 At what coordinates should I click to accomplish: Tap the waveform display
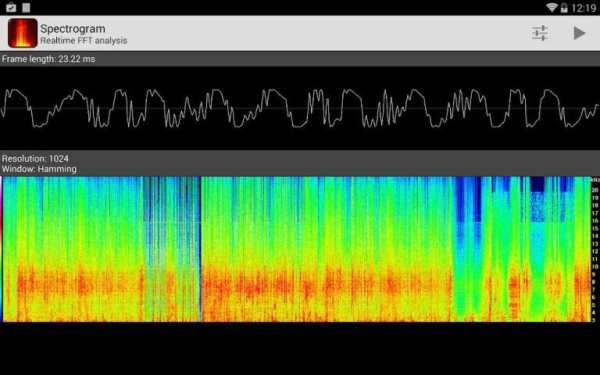click(x=300, y=108)
